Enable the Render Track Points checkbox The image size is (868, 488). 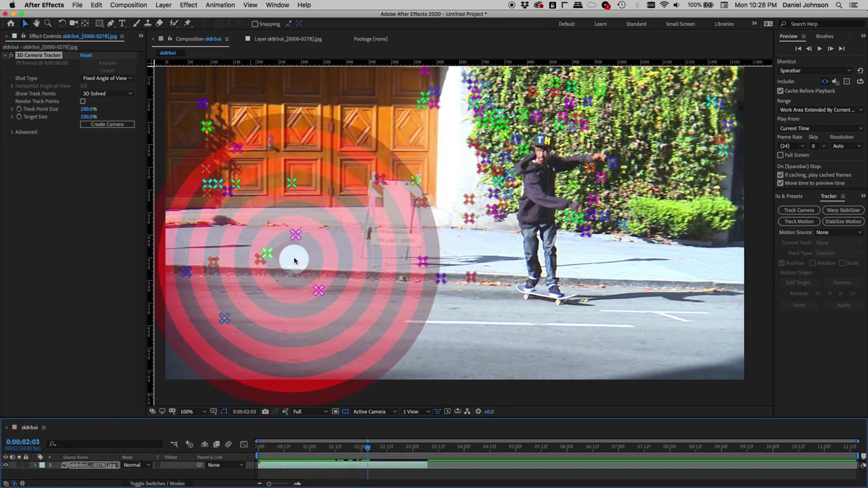[83, 102]
